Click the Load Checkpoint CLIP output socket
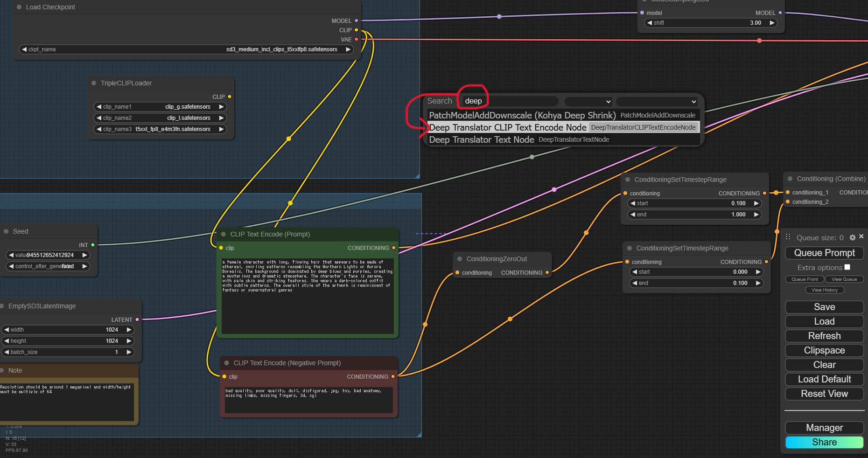 357,30
